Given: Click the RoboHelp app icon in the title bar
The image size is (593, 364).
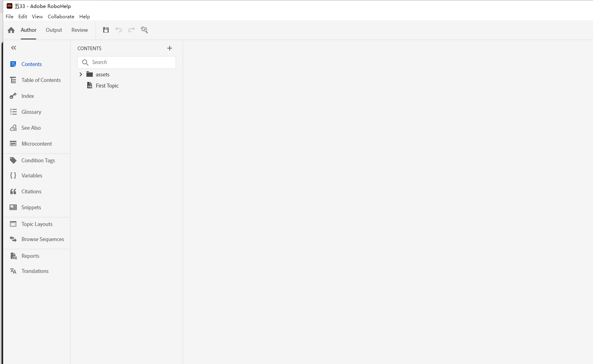Looking at the screenshot, I should 10,6.
